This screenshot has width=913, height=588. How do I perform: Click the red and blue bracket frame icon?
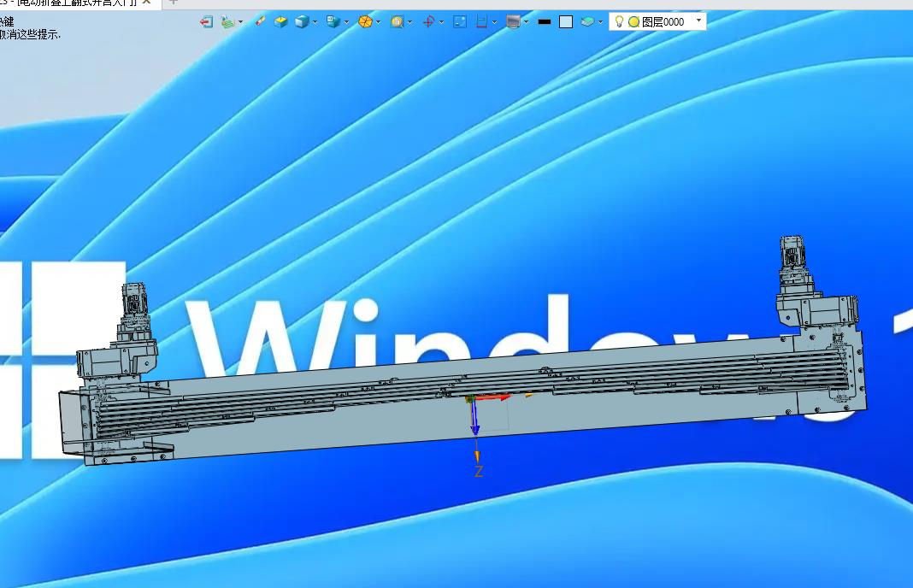click(481, 22)
